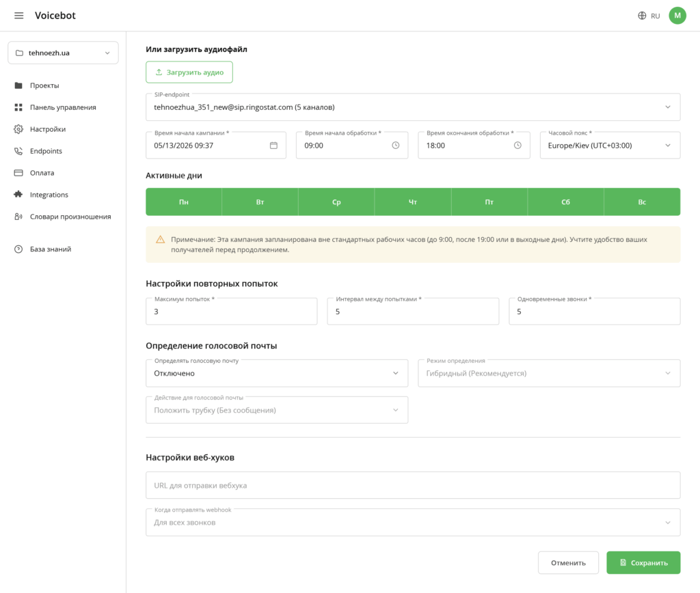Viewport: 700px width, 593px height.
Task: Click the webhook URL input field
Action: pos(413,486)
